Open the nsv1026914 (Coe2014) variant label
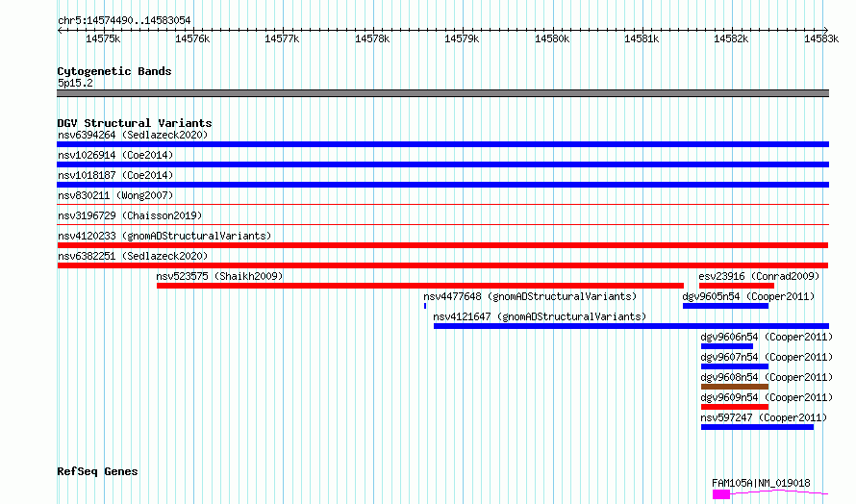The width and height of the screenshot is (856, 504). (115, 155)
